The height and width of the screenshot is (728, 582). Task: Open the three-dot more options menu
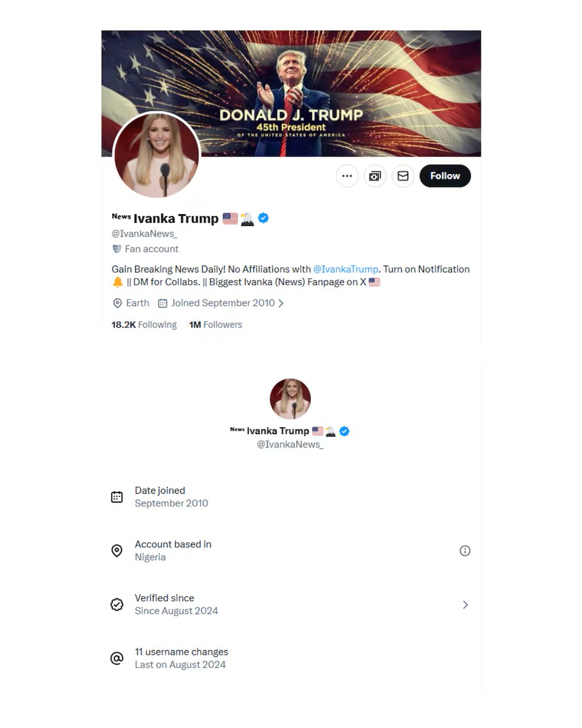tap(347, 176)
